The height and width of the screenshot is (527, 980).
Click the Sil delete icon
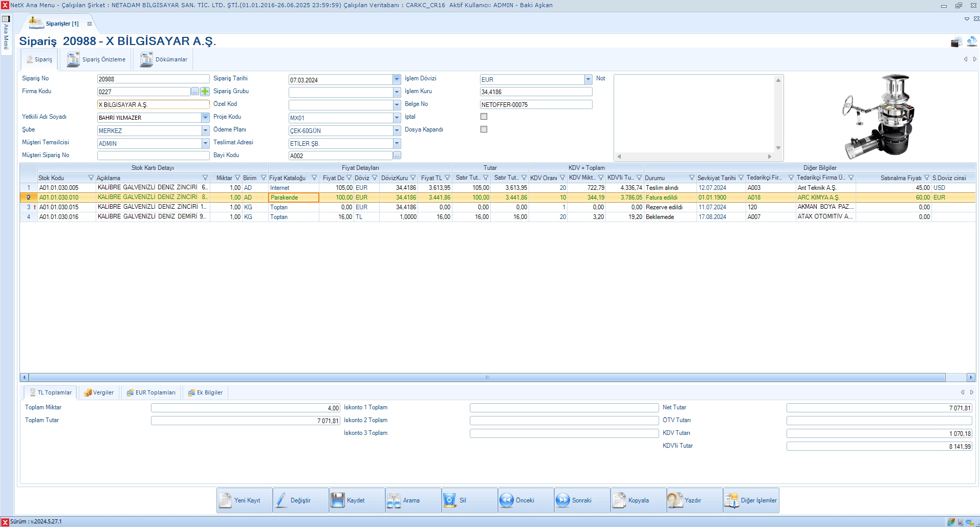point(450,500)
